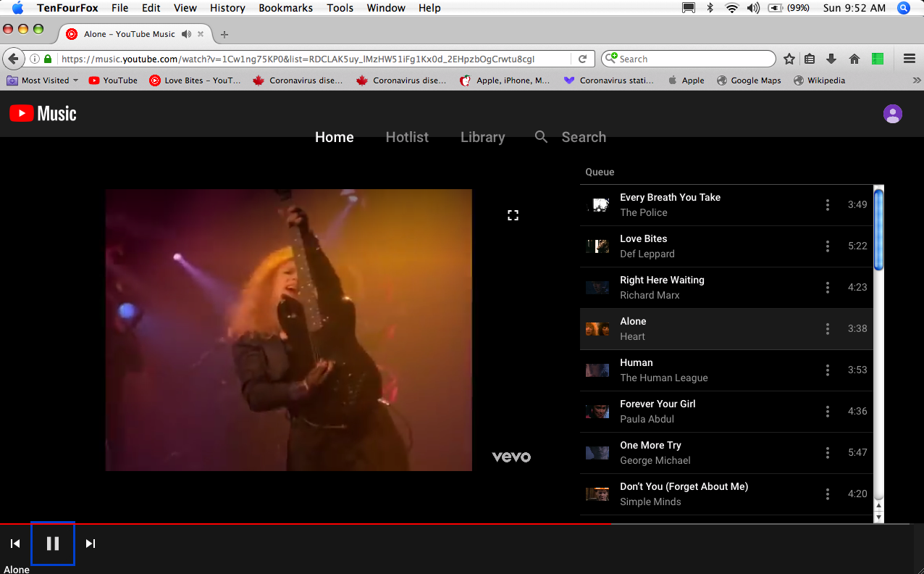Screen dimensions: 924x574
Task: Skip to the next track
Action: (x=91, y=544)
